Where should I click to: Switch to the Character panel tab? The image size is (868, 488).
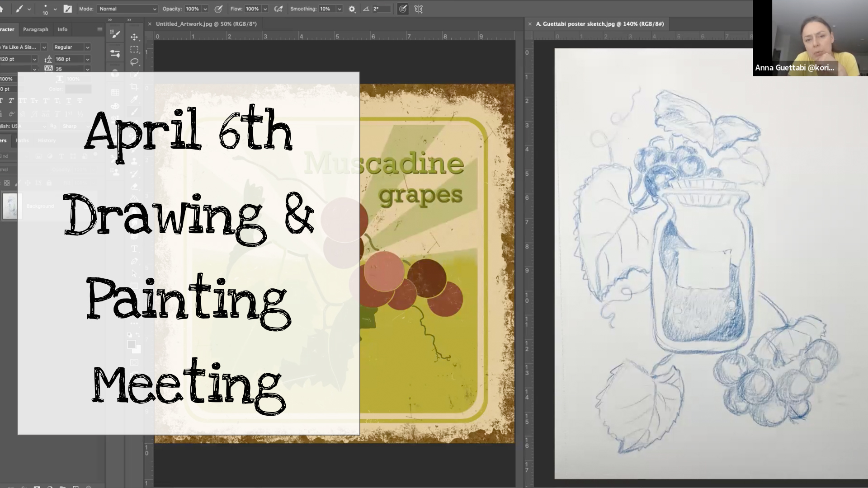(x=7, y=29)
